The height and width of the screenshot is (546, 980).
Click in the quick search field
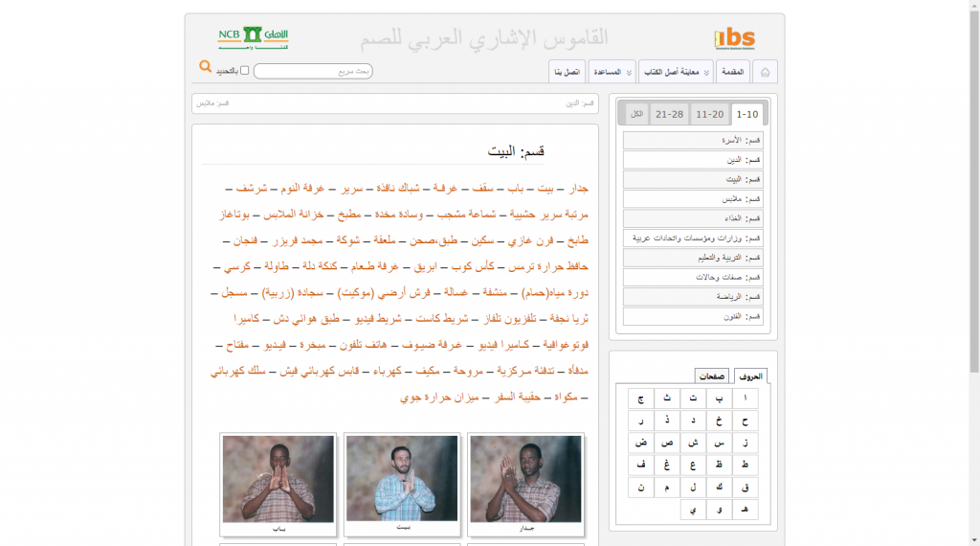pos(313,72)
